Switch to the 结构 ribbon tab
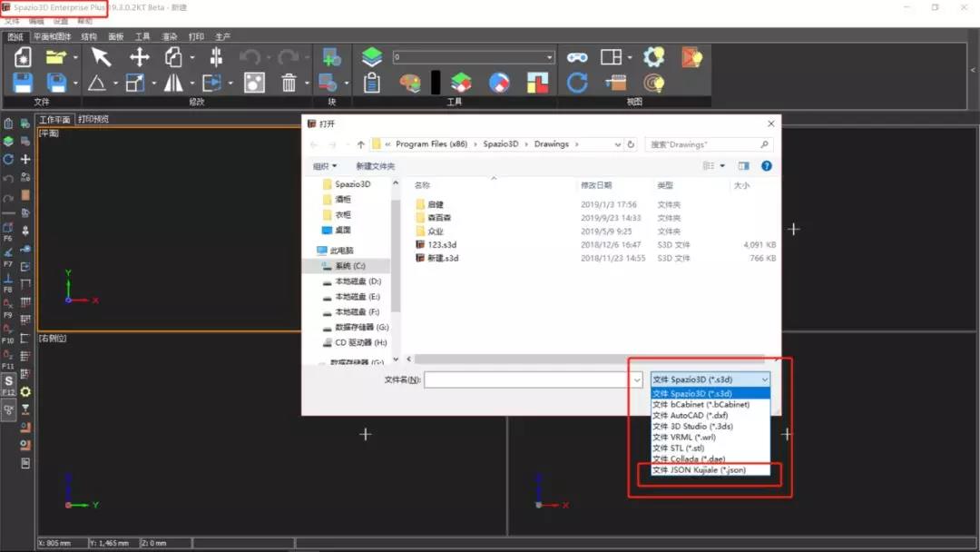This screenshot has width=980, height=552. point(89,37)
